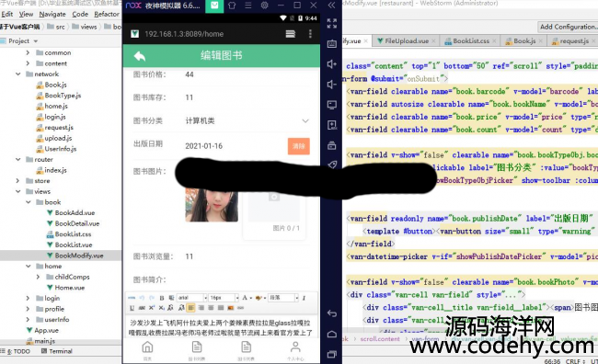The width and height of the screenshot is (598, 364).
Task: Click the Nox emulator settings gear
Action: [264, 6]
